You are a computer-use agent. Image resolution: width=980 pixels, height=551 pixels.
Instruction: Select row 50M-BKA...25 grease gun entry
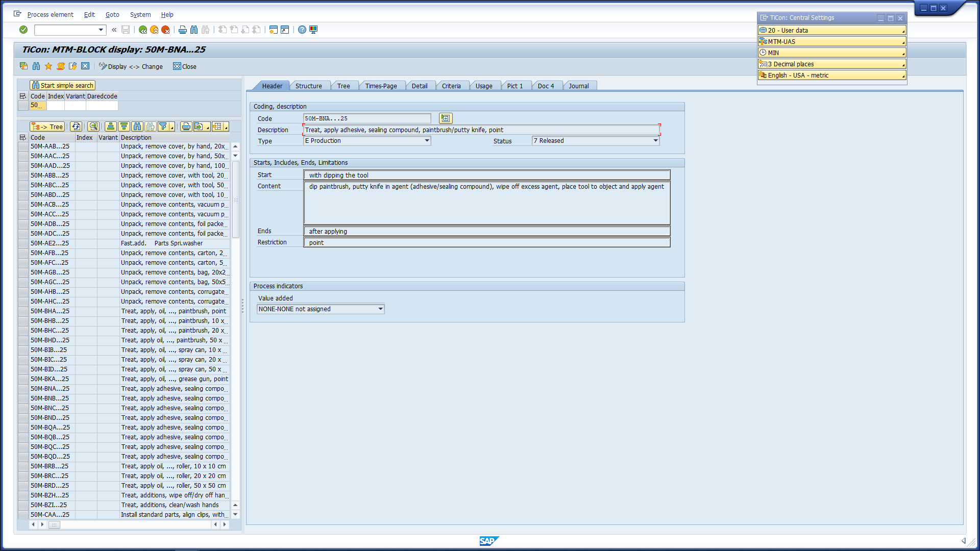tap(125, 379)
